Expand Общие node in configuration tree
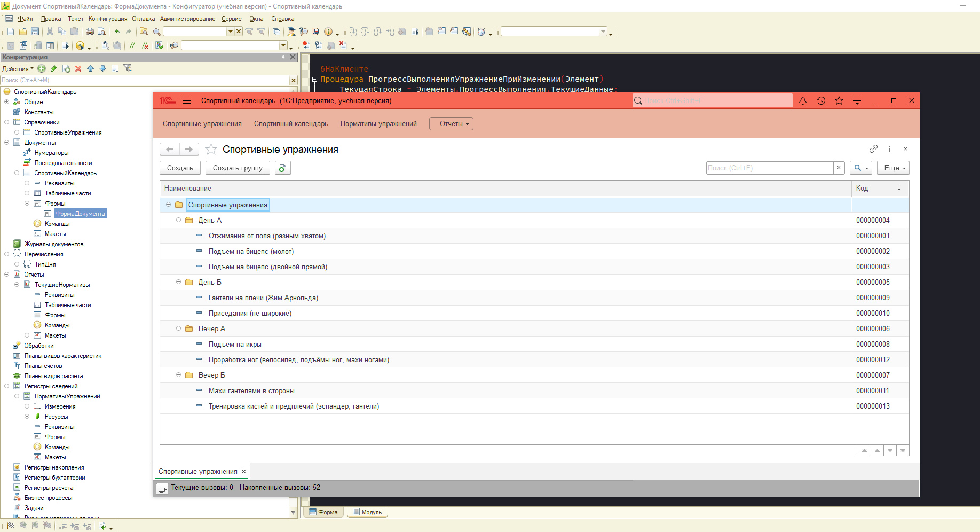The height and width of the screenshot is (532, 980). [6, 102]
